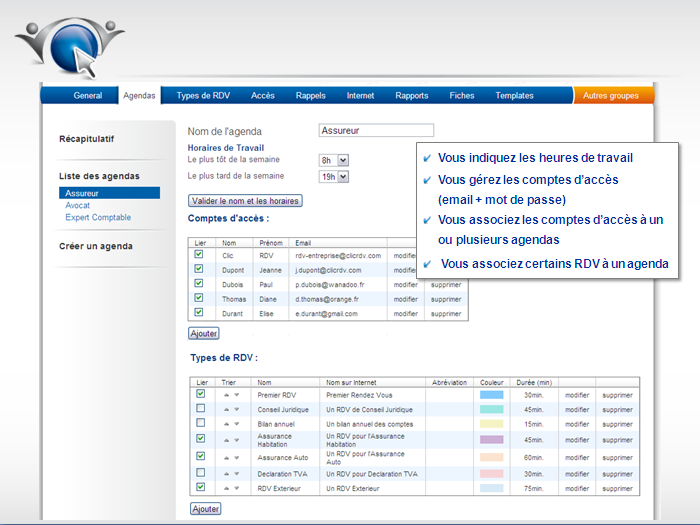Open the latest hour 19h dropdown
Image resolution: width=700 pixels, height=525 pixels.
[334, 177]
